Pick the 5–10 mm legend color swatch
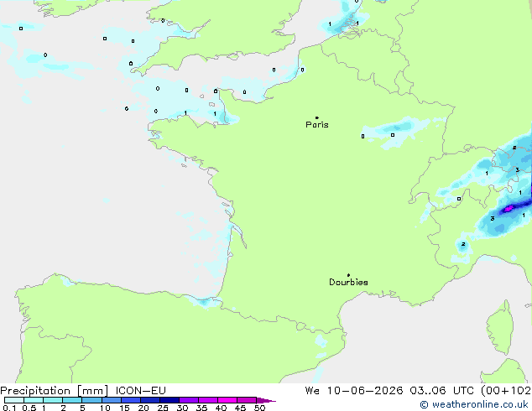Screen dimensions: 532x411 click(x=91, y=400)
